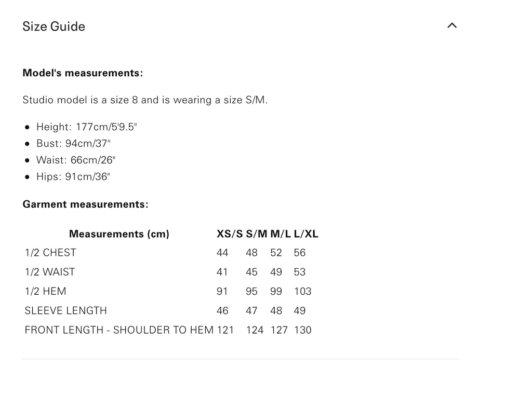532x396 pixels.
Task: Select the Bust 94cm bullet item
Action: point(73,143)
